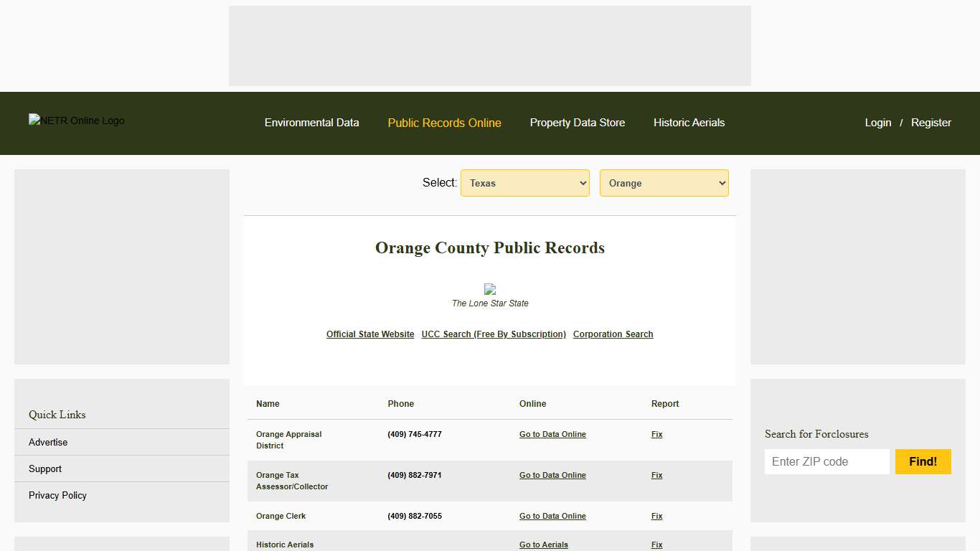Open Corporation Search
Viewport: 980px width, 551px height.
613,334
